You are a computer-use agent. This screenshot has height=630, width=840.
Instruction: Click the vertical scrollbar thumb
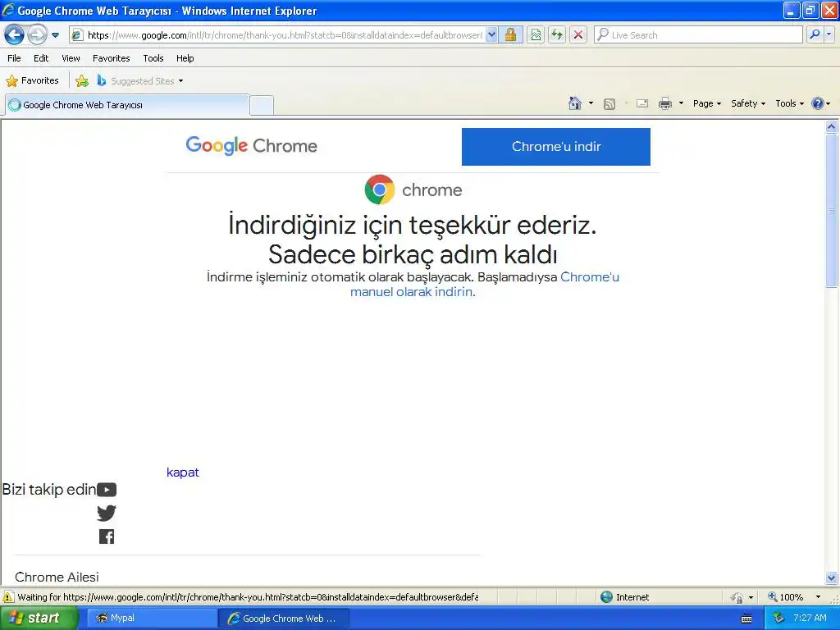(832, 211)
